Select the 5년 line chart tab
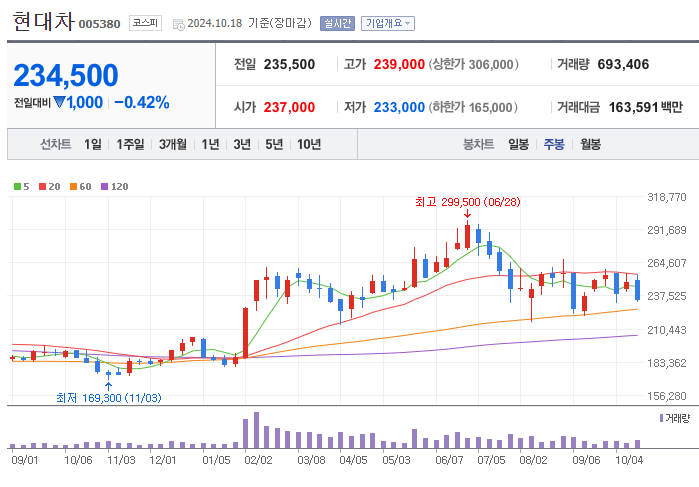 (x=274, y=144)
